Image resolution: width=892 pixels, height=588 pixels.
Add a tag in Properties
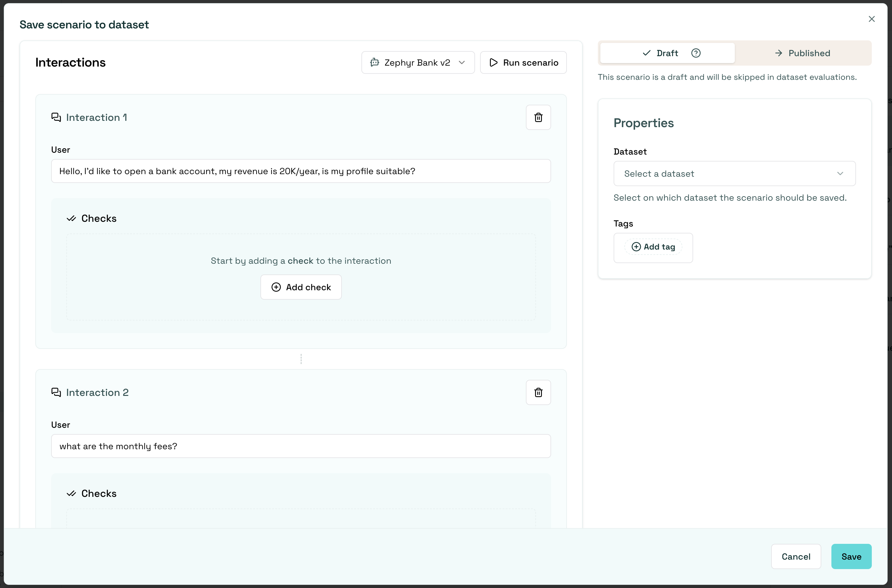pyautogui.click(x=653, y=247)
